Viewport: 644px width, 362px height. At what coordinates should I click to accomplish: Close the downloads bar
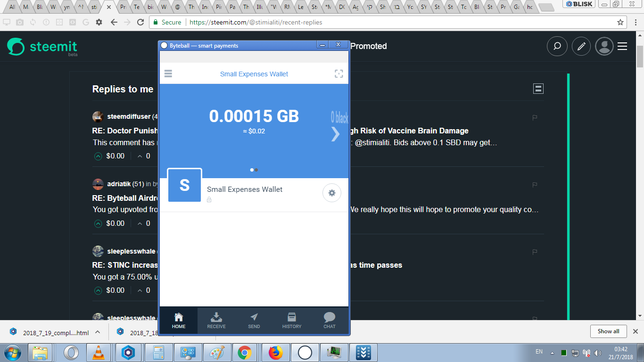[636, 331]
